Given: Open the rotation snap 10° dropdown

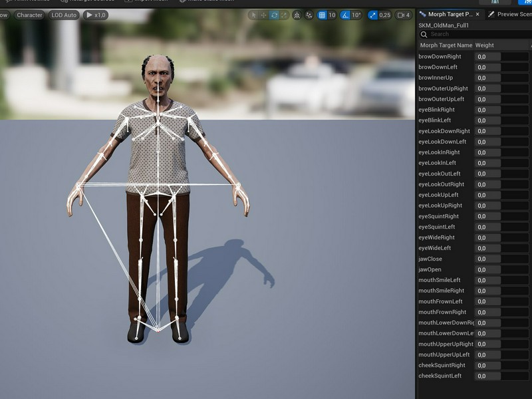Looking at the screenshot, I should coord(356,15).
